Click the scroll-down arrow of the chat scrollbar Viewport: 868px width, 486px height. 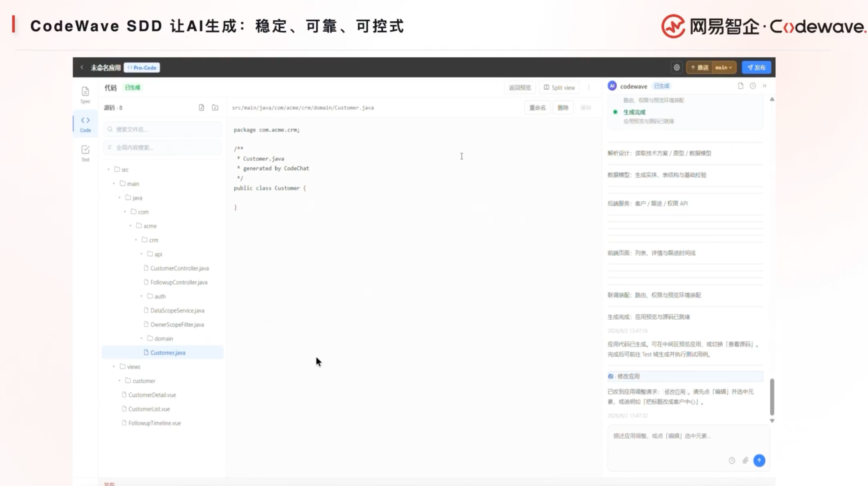click(x=772, y=421)
